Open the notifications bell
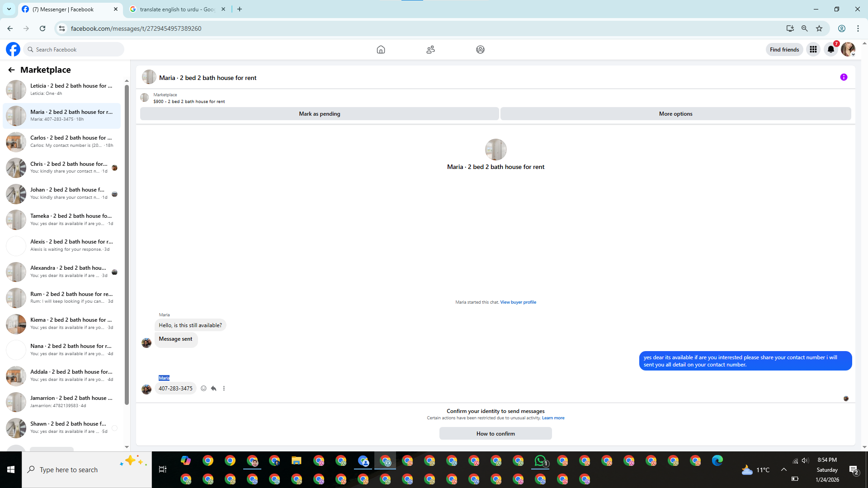Screen dimensions: 868x488 point(831,50)
